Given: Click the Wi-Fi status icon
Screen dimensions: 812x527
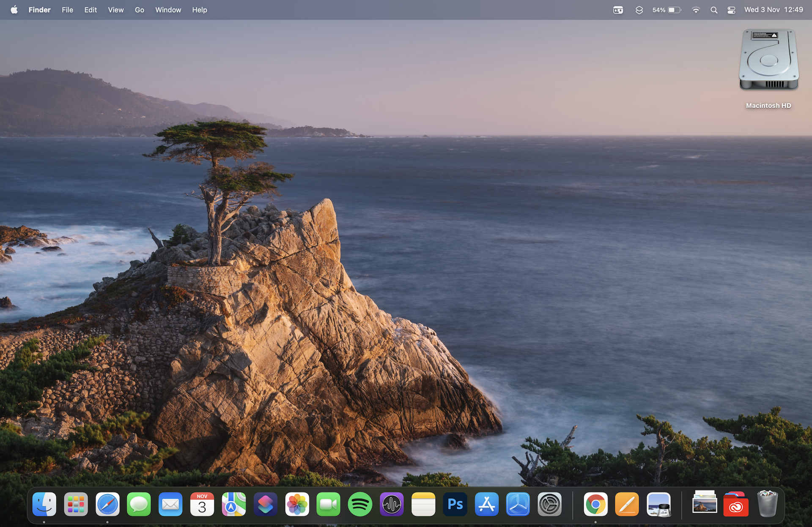Looking at the screenshot, I should pyautogui.click(x=696, y=10).
